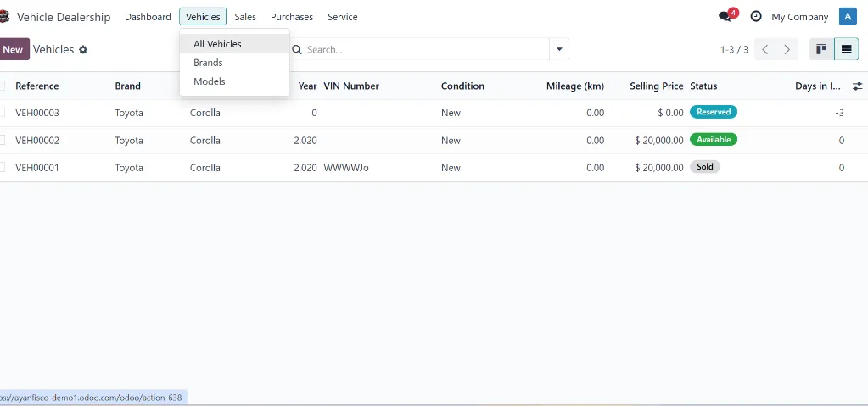Screen dimensions: 868x406
Task: Click the Vehicles breadcrumb title
Action: pyautogui.click(x=53, y=49)
